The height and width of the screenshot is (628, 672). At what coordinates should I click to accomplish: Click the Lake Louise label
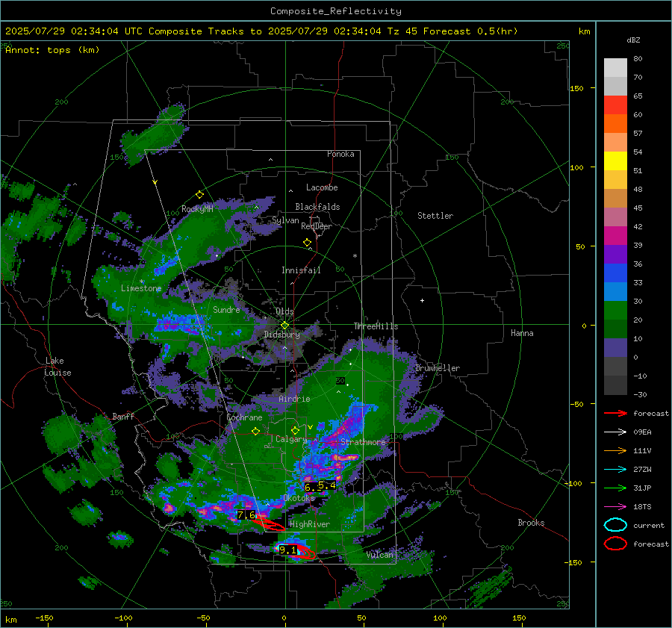[57, 367]
